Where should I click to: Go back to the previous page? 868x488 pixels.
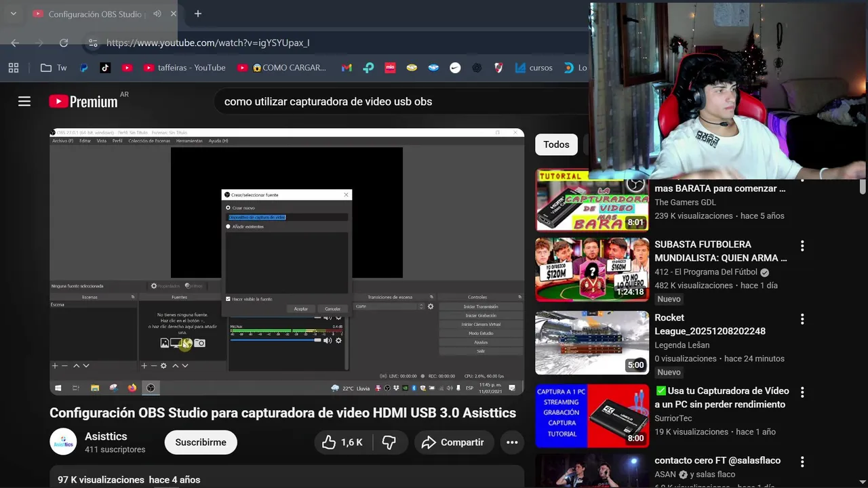15,43
